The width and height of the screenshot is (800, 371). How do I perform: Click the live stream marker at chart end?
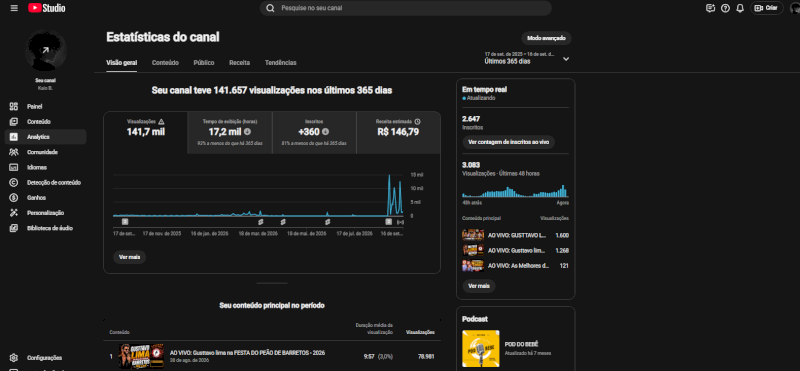pyautogui.click(x=400, y=222)
